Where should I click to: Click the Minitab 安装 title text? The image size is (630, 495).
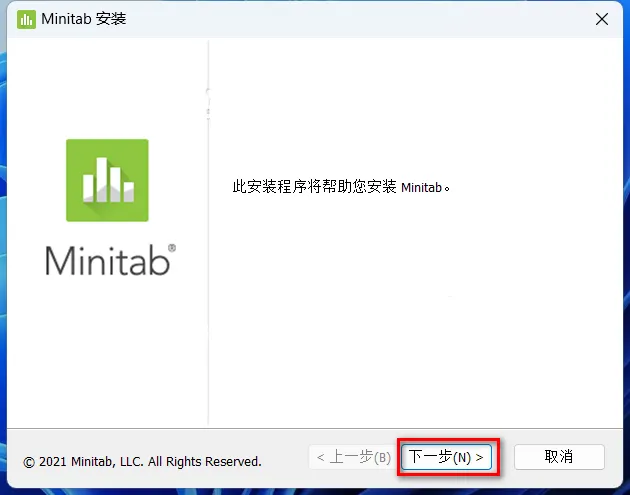84,19
